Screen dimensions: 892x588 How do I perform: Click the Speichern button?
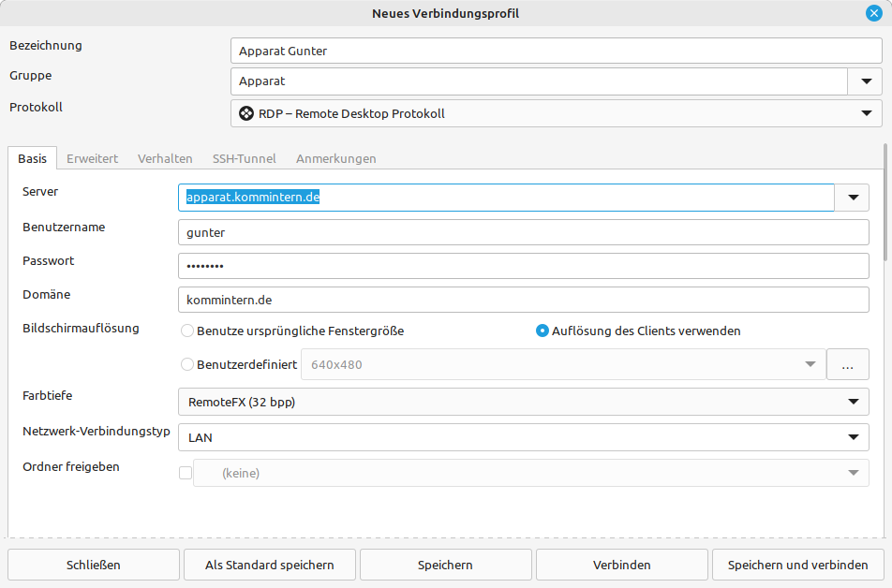tap(445, 565)
